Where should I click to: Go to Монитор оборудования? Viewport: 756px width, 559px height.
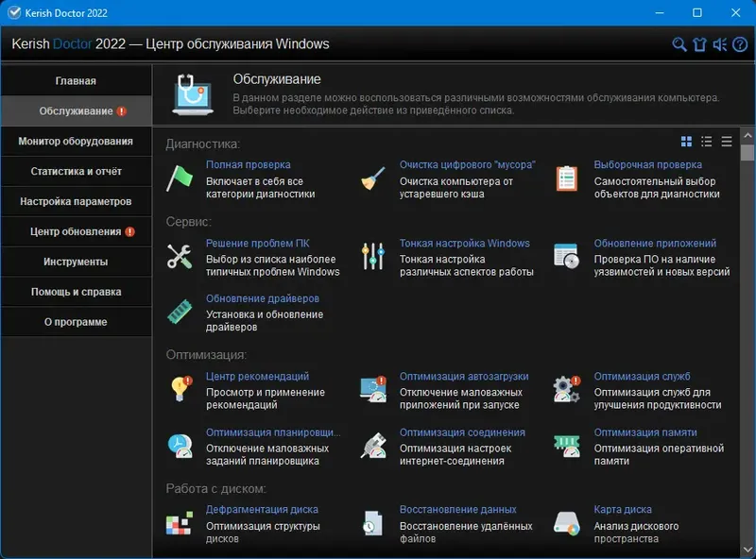(76, 142)
